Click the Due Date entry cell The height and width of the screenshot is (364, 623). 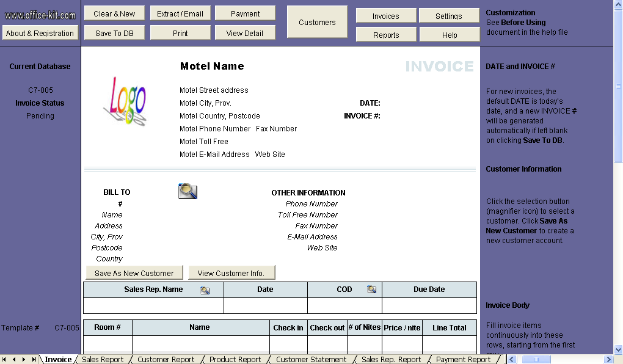click(429, 305)
